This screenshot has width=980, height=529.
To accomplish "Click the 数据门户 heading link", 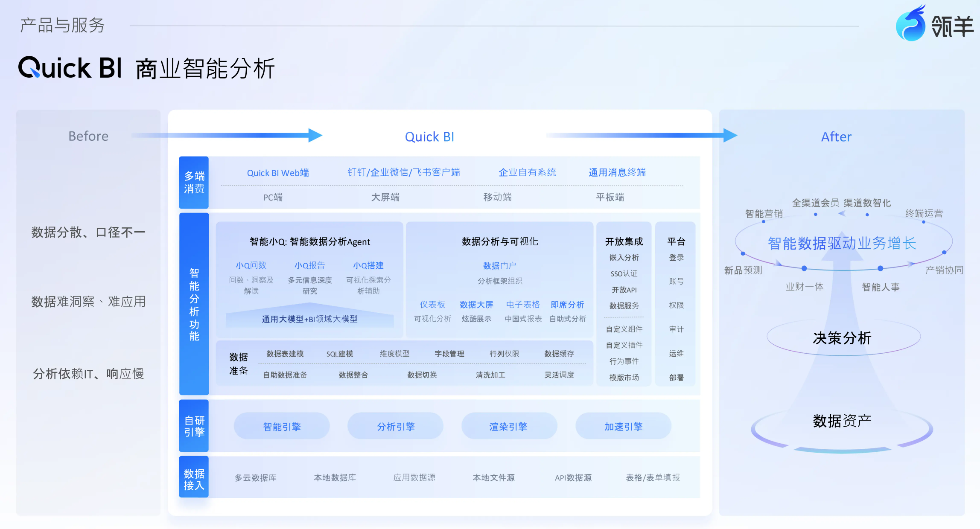I will coord(499,266).
